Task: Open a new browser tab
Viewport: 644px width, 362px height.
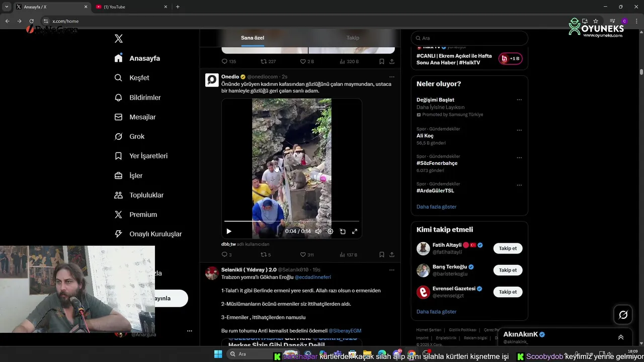Action: 178,7
